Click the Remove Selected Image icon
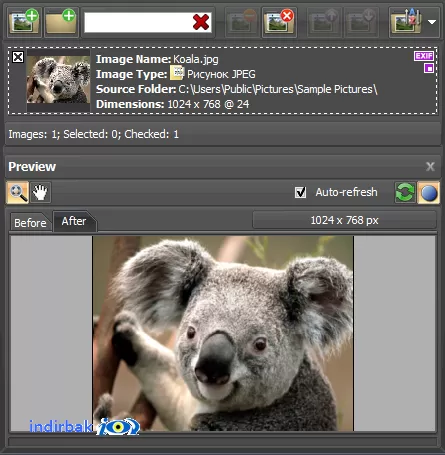 (243, 22)
